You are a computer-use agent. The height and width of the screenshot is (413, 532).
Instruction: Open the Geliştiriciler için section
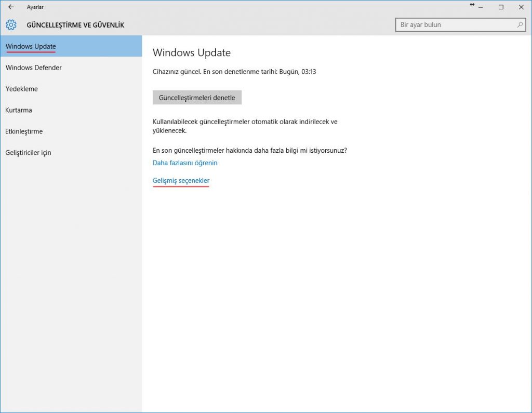click(x=29, y=153)
